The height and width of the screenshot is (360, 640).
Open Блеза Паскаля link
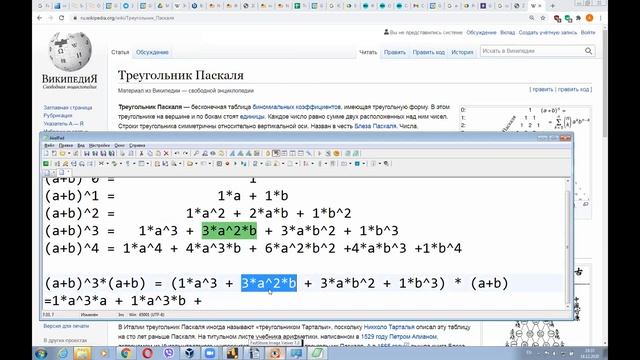[375, 126]
